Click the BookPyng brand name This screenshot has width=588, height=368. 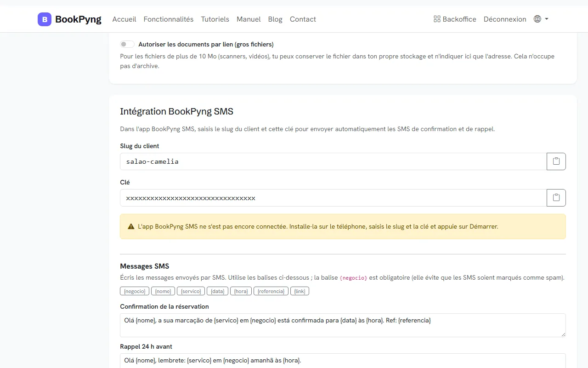coord(78,19)
